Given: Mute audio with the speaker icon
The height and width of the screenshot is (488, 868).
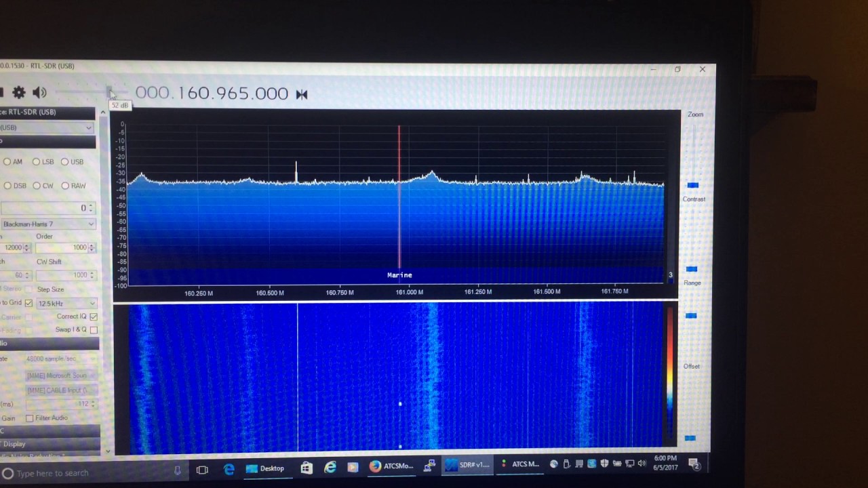Looking at the screenshot, I should point(39,93).
